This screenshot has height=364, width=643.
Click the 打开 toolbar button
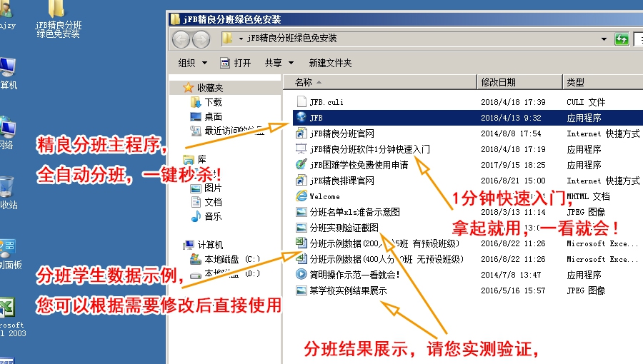click(x=236, y=63)
